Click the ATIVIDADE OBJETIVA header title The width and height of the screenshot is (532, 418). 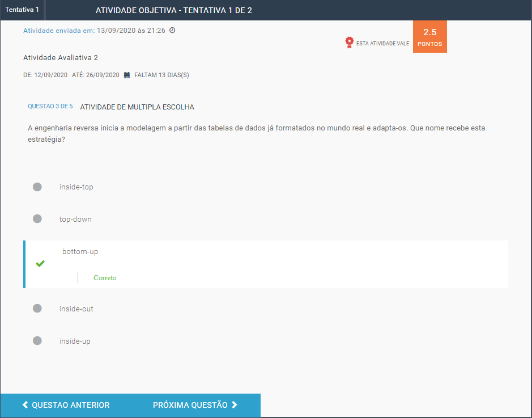click(x=174, y=10)
